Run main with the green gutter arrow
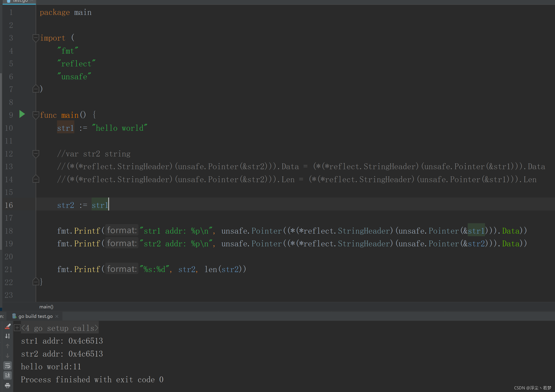 (22, 114)
